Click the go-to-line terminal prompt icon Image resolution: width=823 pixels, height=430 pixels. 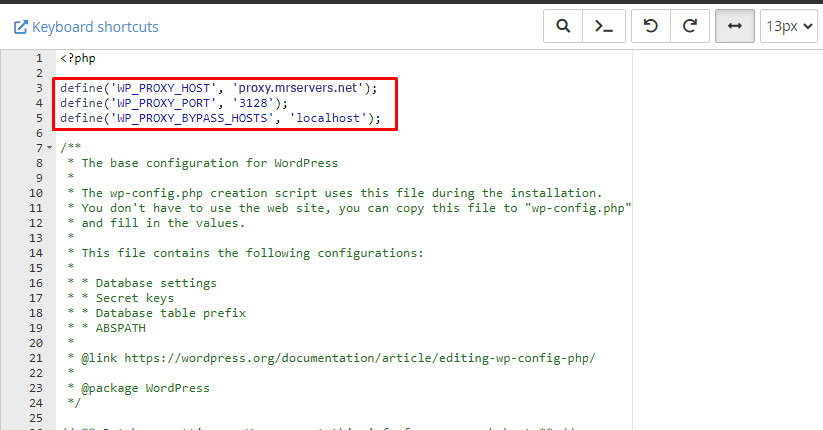(x=603, y=27)
